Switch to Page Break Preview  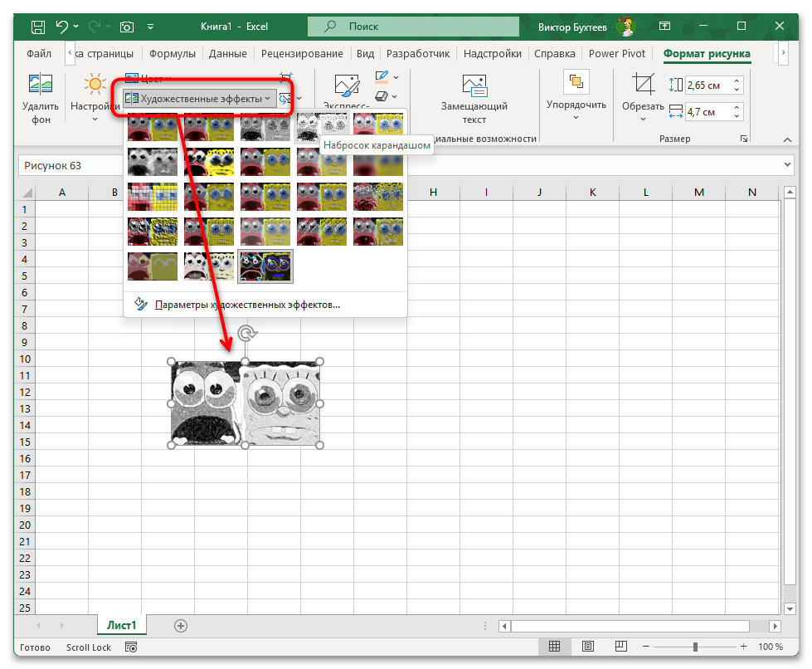pos(621,647)
